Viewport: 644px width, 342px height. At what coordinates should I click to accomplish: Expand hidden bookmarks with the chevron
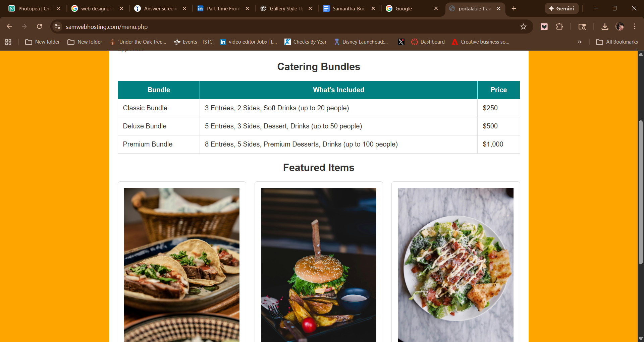[579, 42]
